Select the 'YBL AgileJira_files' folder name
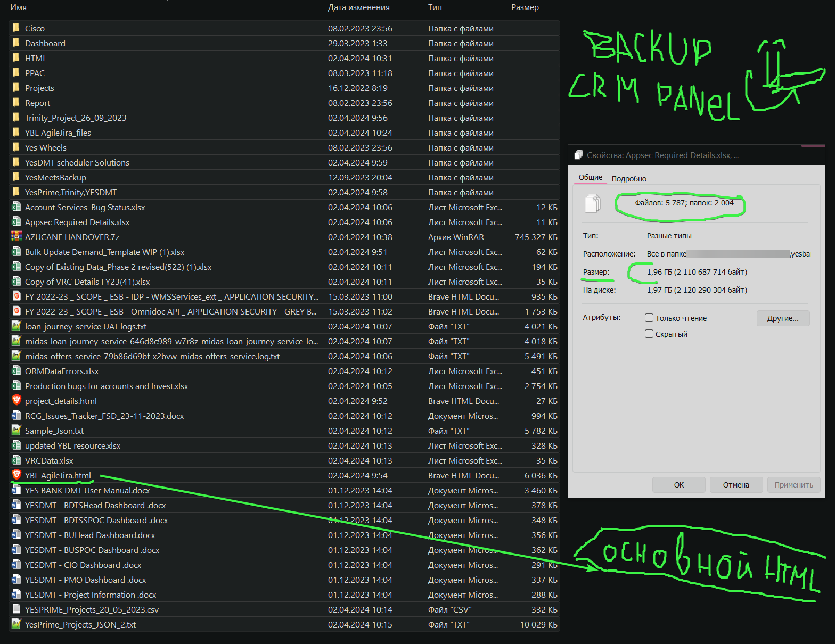Viewport: 835px width, 644px height. tap(58, 133)
